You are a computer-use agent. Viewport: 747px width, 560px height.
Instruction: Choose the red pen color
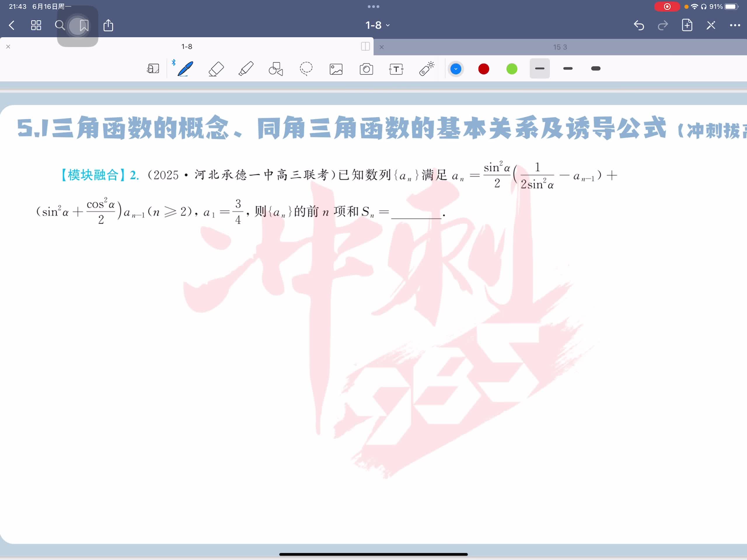(484, 69)
